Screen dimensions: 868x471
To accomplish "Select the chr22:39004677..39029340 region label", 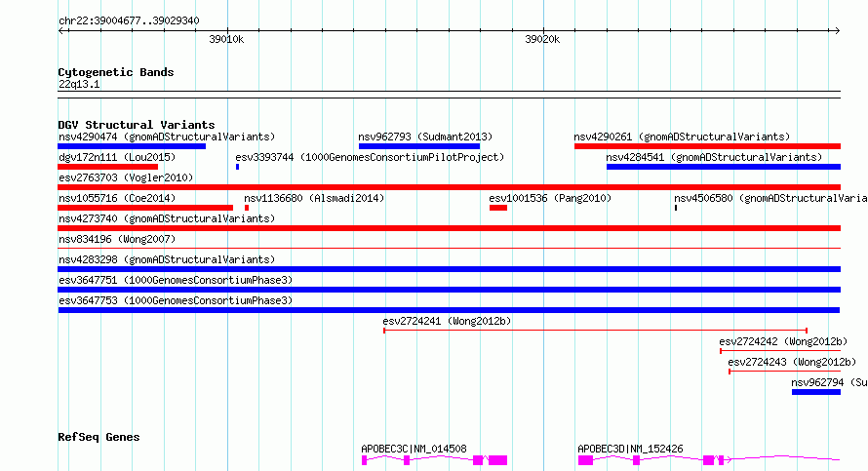I will 129,20.
